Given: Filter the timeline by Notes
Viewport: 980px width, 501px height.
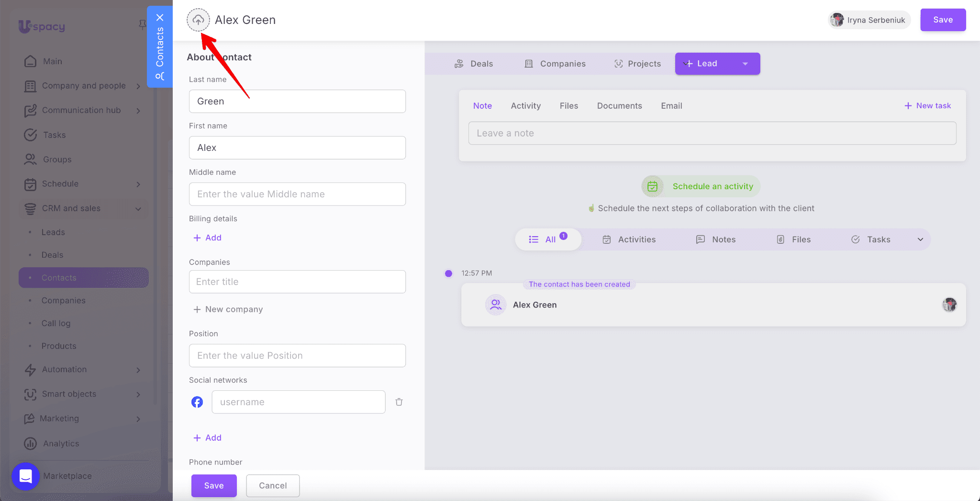Looking at the screenshot, I should pyautogui.click(x=716, y=239).
